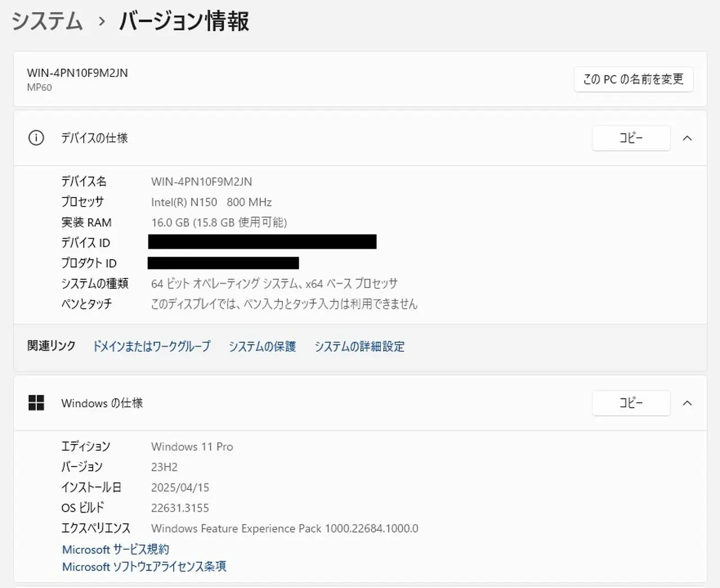Copy Windows specifications with the コピー button
Viewport: 720px width, 588px height.
tap(631, 403)
